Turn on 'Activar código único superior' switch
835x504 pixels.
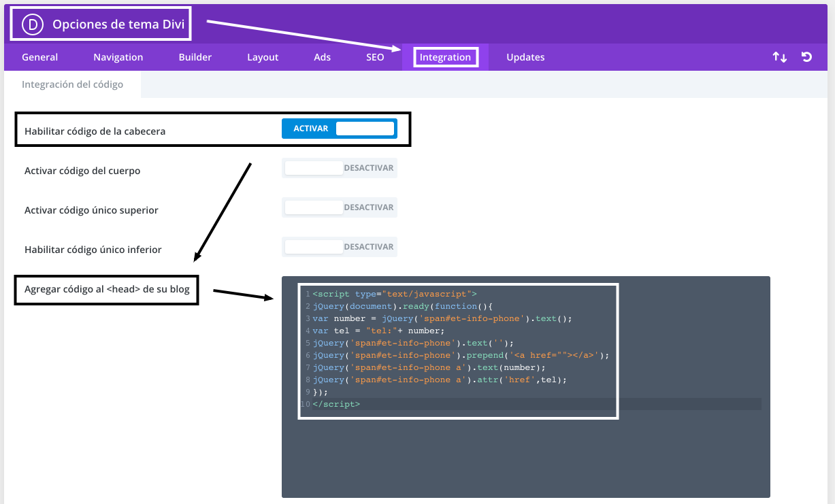point(339,207)
